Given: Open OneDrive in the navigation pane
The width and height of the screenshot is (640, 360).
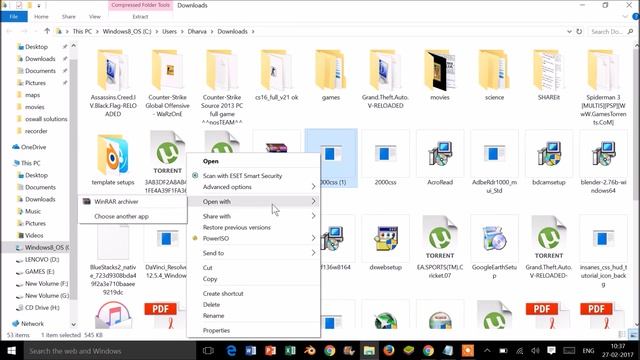Looking at the screenshot, I should pos(33,147).
